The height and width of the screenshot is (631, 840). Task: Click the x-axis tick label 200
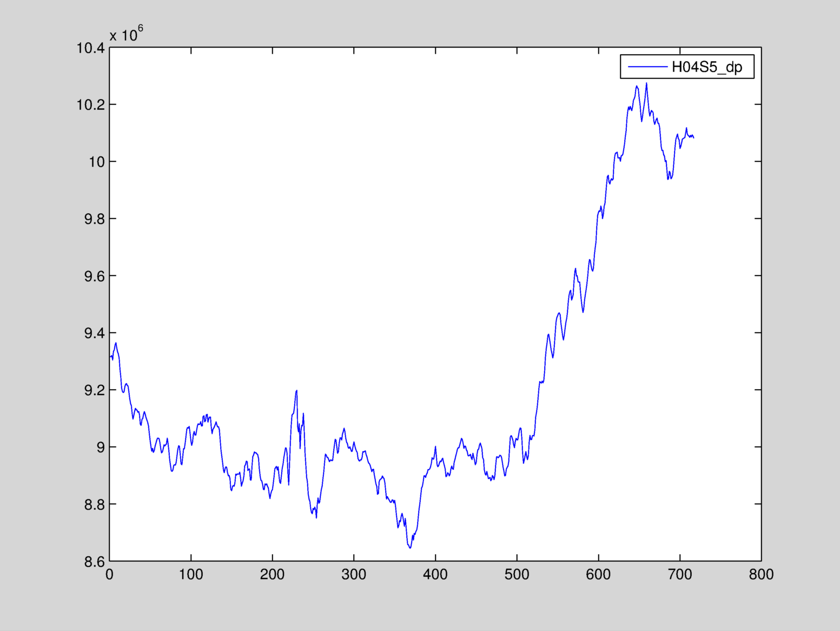pyautogui.click(x=272, y=575)
